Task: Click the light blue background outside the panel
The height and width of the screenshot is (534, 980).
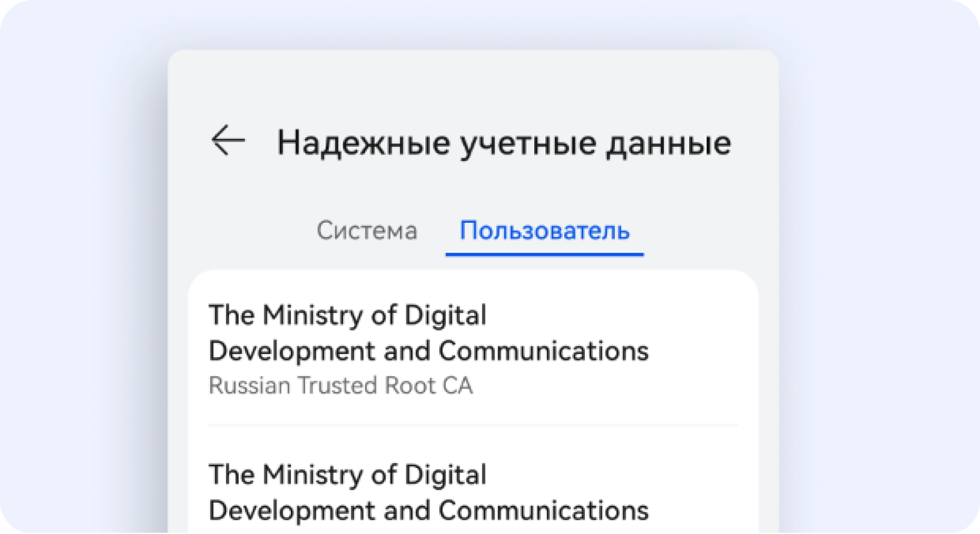Action: (x=82, y=265)
